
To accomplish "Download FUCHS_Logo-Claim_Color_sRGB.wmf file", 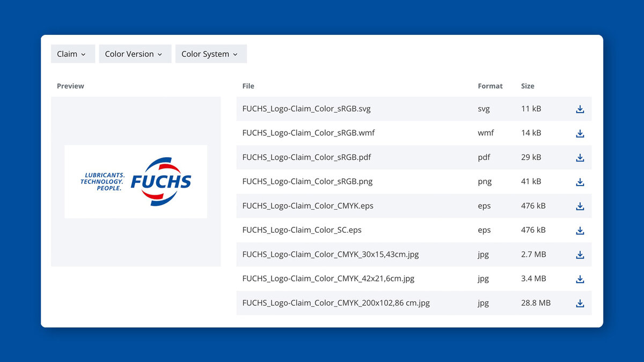I will 580,133.
